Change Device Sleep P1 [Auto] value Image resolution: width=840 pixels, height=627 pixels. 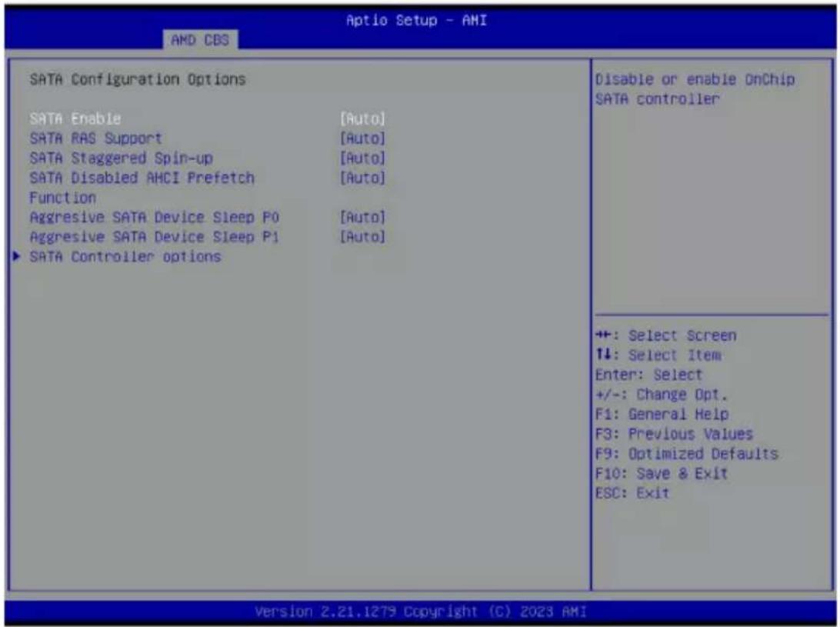pyautogui.click(x=362, y=237)
